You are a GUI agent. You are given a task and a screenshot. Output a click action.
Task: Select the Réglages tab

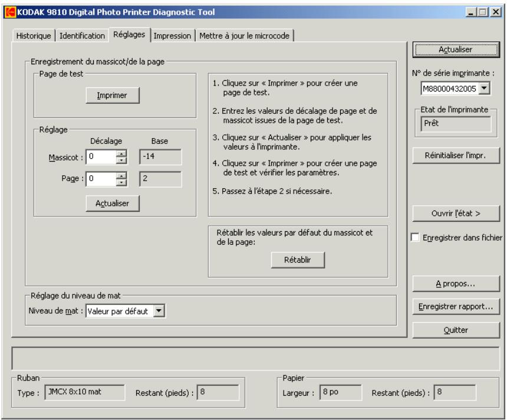click(x=129, y=34)
